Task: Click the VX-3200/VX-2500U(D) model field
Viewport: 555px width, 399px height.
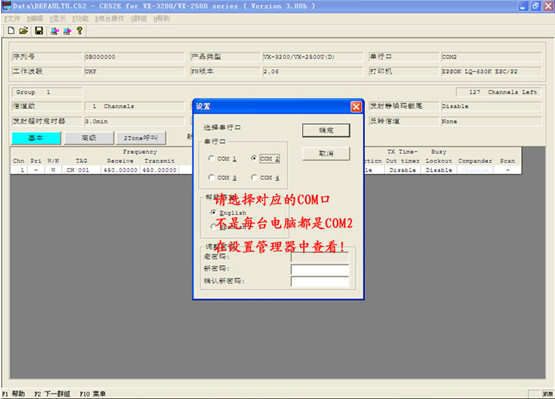Action: [313, 57]
